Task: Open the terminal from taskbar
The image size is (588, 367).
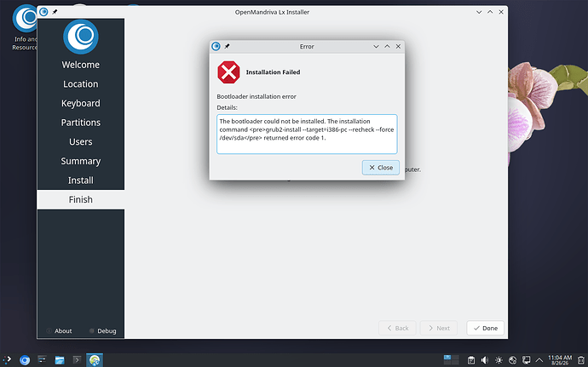Action: point(77,360)
